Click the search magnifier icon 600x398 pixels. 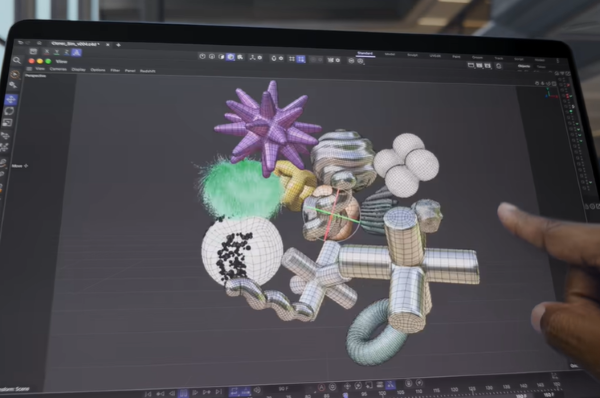coord(16,60)
